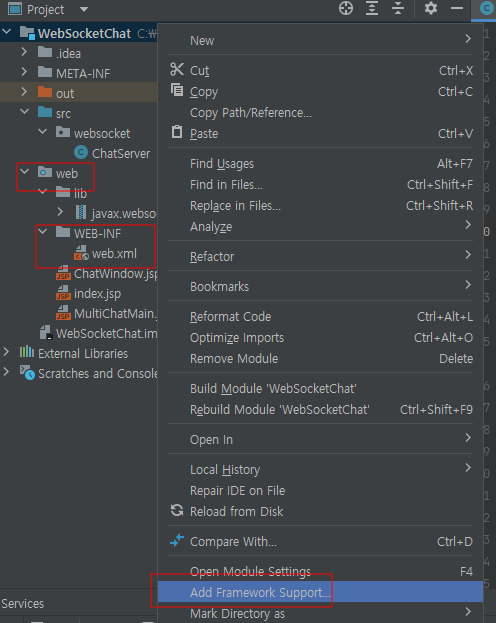496x623 pixels.
Task: Open Project view options gear icon
Action: [x=431, y=8]
